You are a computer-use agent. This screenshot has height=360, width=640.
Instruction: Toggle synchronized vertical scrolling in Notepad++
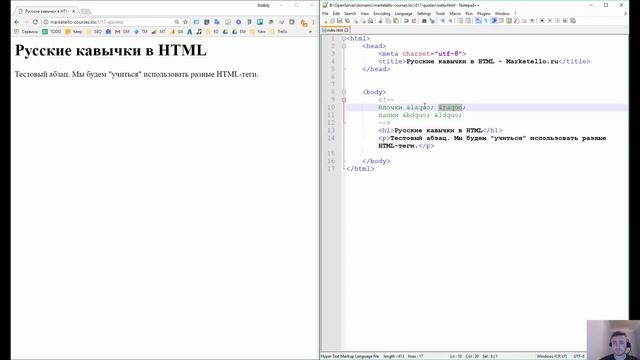click(x=460, y=21)
